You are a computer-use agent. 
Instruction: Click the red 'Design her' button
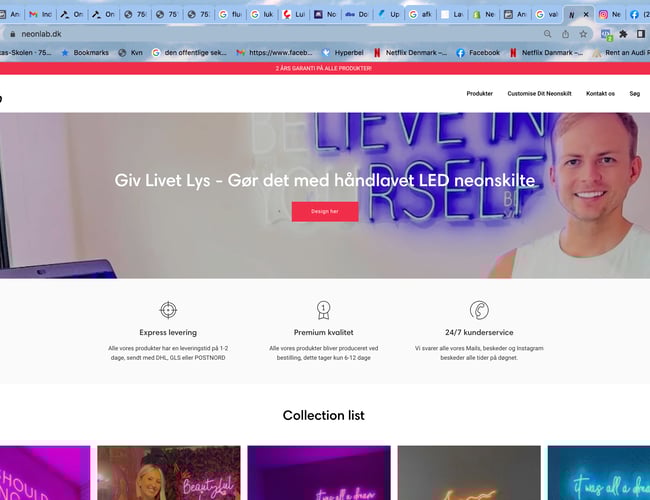[x=325, y=211]
